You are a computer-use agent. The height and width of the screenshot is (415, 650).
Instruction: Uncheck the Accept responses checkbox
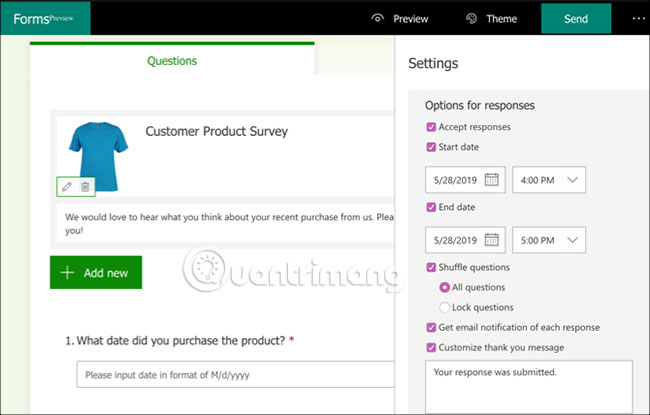431,127
